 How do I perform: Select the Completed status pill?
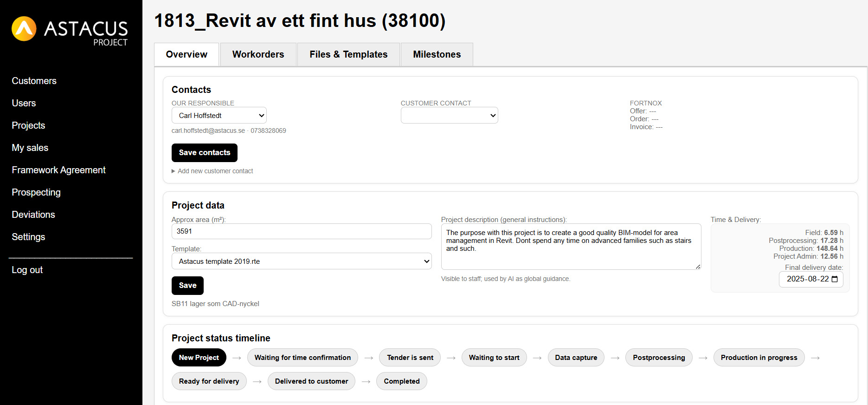(401, 381)
